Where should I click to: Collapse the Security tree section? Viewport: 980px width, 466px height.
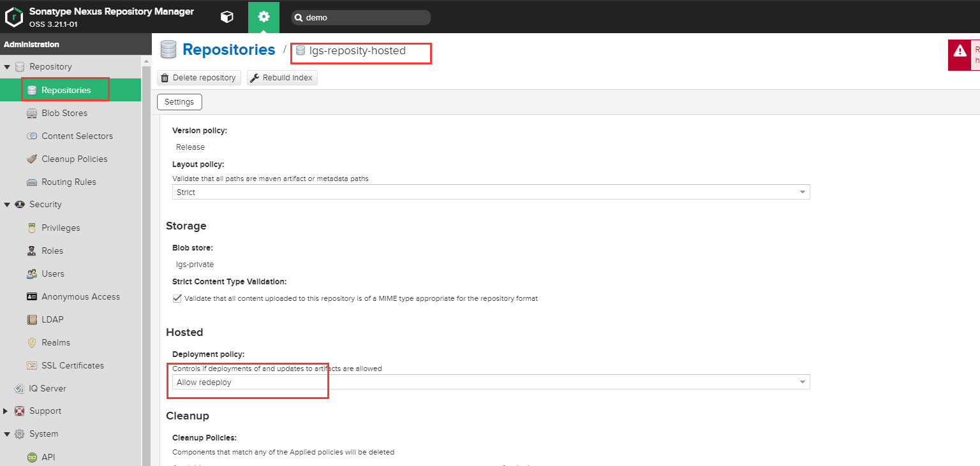click(x=6, y=205)
